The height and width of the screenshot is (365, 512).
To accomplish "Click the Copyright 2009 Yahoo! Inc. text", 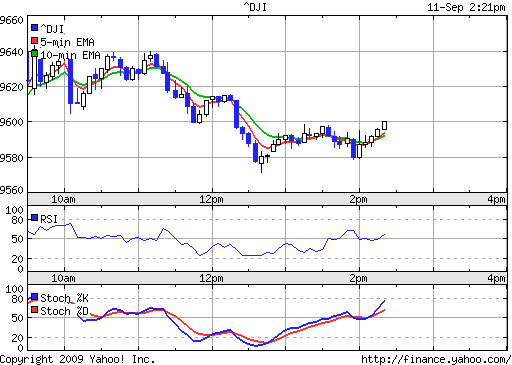I will pyautogui.click(x=77, y=359).
